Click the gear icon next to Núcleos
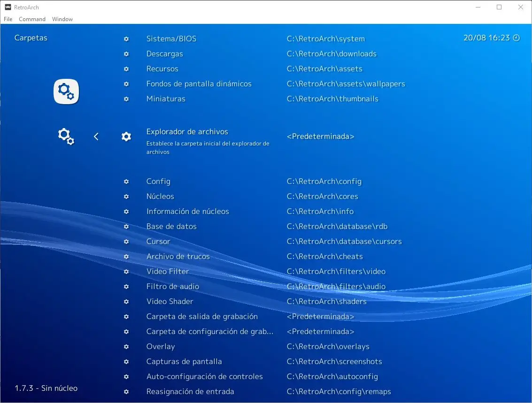Viewport: 532px width, 403px height. pos(126,197)
